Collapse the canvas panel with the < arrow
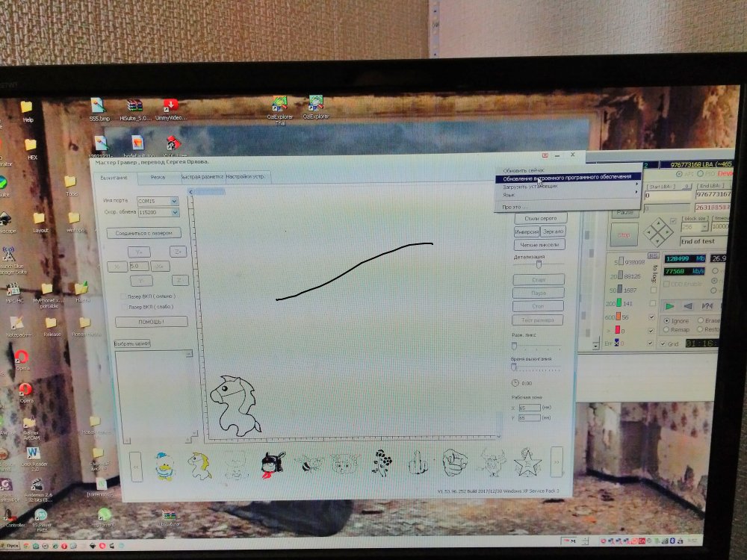Viewport: 747px width, 560px height. pyautogui.click(x=191, y=192)
